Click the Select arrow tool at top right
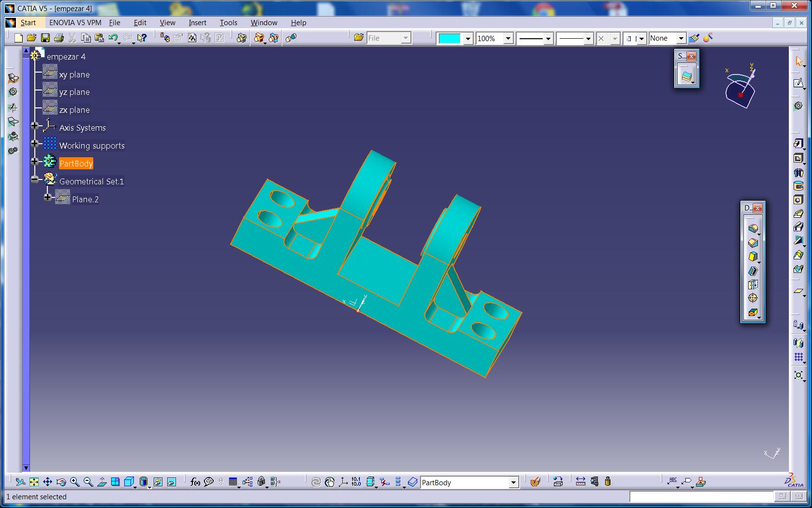Image resolution: width=812 pixels, height=508 pixels. pyautogui.click(x=798, y=61)
